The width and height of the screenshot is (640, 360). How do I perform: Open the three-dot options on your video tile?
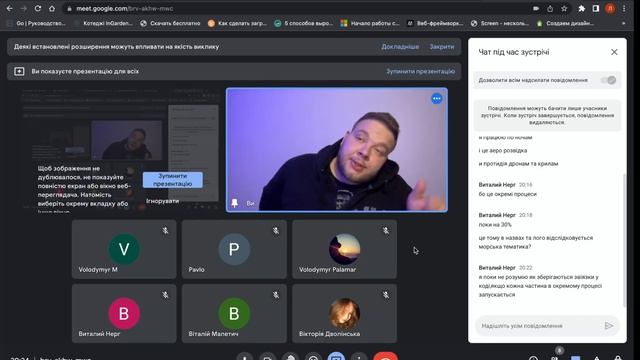click(x=436, y=99)
